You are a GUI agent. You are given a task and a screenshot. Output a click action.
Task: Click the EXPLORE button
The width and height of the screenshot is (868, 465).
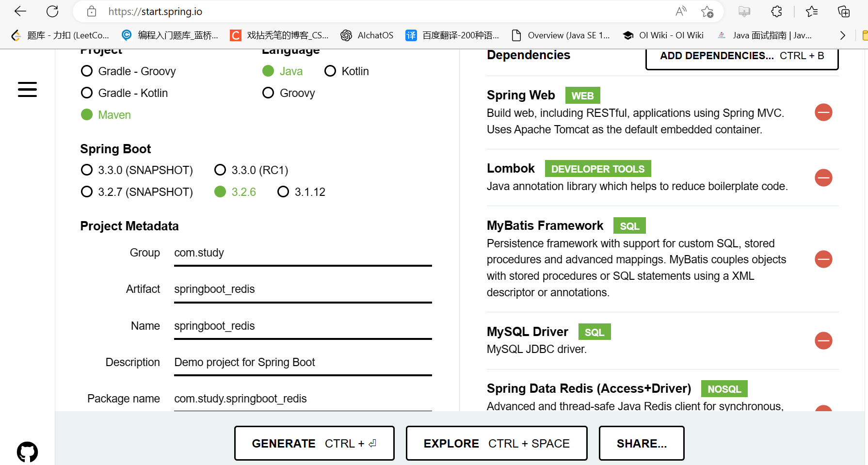(496, 443)
